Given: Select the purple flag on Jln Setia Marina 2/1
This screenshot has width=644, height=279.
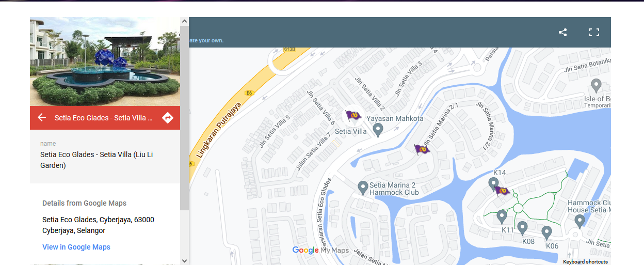Looking at the screenshot, I should [422, 150].
